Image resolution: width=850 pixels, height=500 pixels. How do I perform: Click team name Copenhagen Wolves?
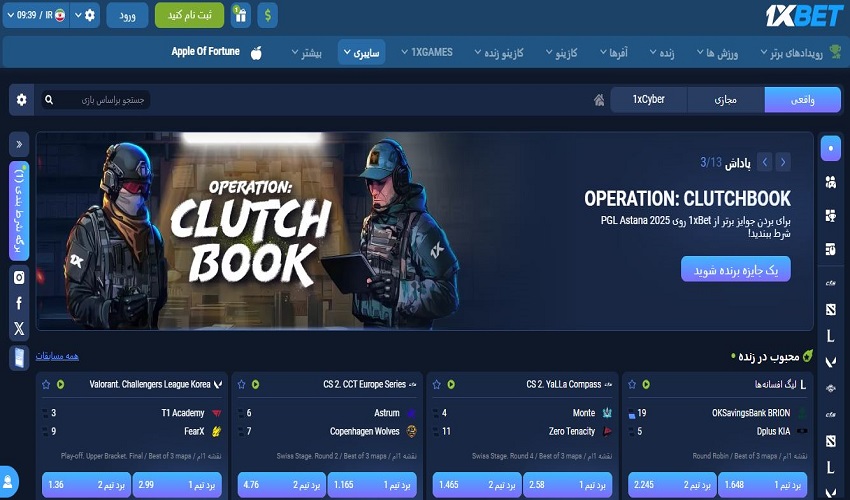coord(364,432)
